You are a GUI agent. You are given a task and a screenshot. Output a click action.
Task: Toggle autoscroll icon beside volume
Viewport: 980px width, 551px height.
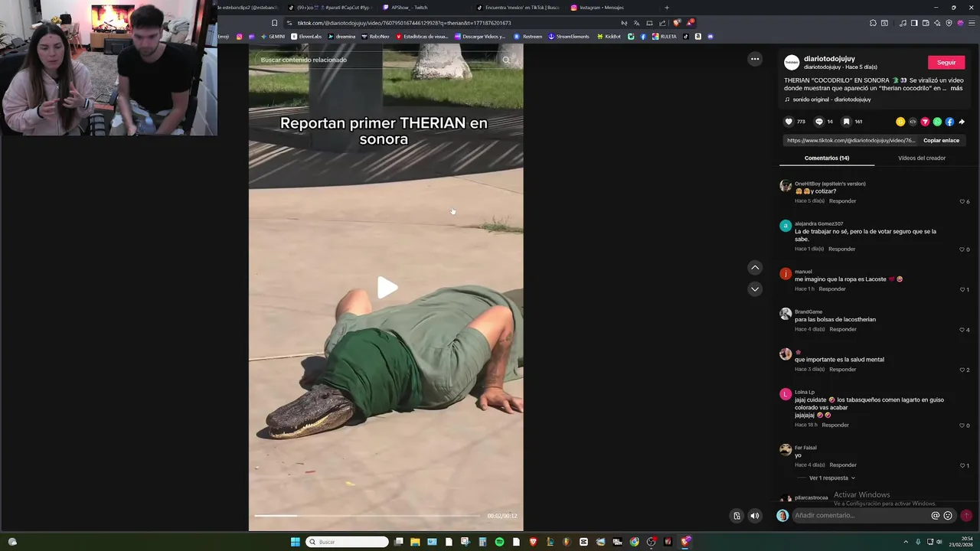coord(737,516)
